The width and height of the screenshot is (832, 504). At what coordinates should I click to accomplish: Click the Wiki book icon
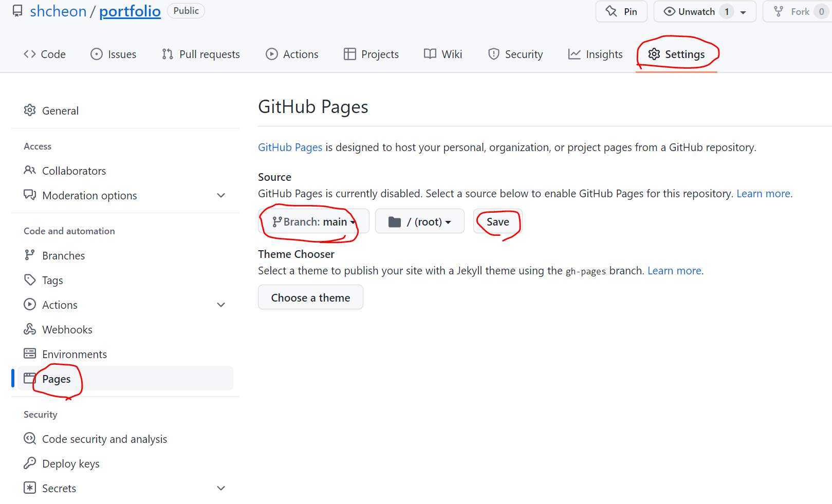(430, 54)
